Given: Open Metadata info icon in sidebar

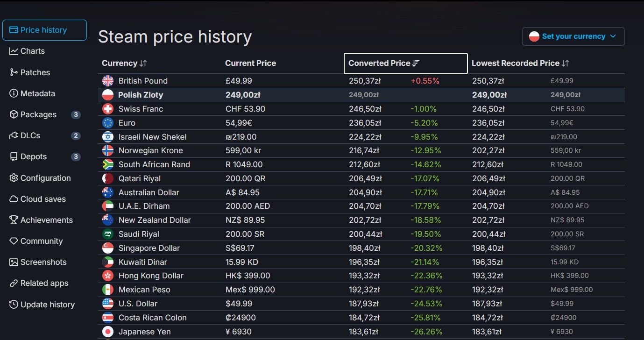Looking at the screenshot, I should [x=14, y=93].
